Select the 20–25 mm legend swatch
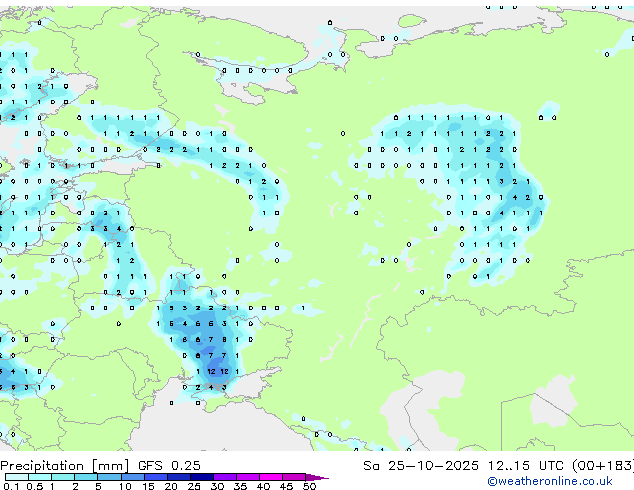 tap(178, 477)
